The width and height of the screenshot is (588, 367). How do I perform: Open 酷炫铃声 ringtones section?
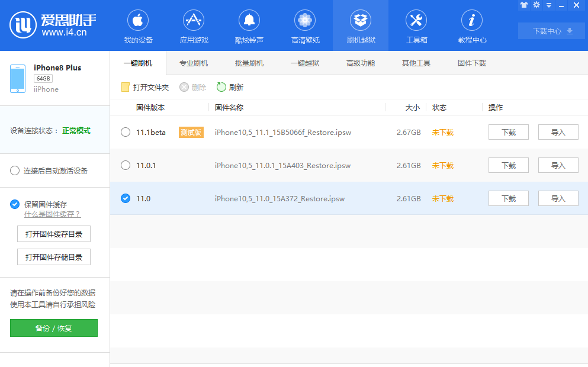(249, 26)
